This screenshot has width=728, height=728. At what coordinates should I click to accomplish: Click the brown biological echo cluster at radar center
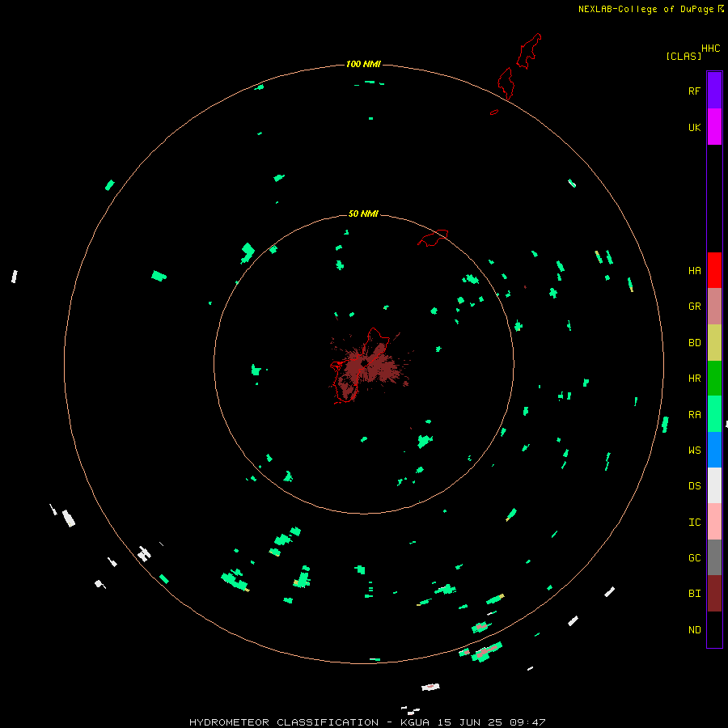point(369,366)
